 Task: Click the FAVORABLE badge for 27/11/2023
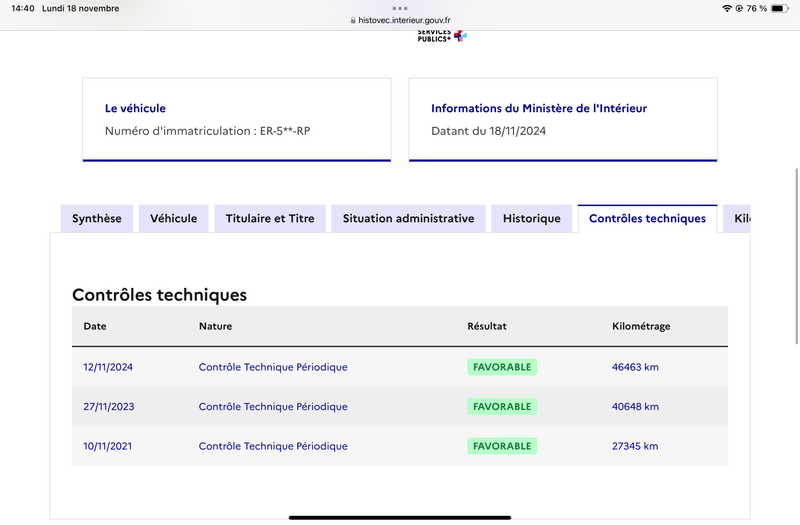click(502, 407)
